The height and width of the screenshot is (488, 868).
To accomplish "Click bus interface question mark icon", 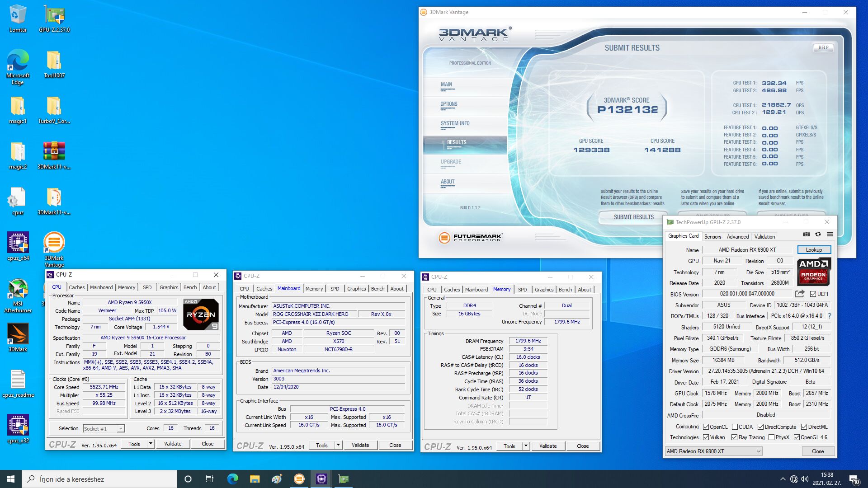I will [830, 316].
